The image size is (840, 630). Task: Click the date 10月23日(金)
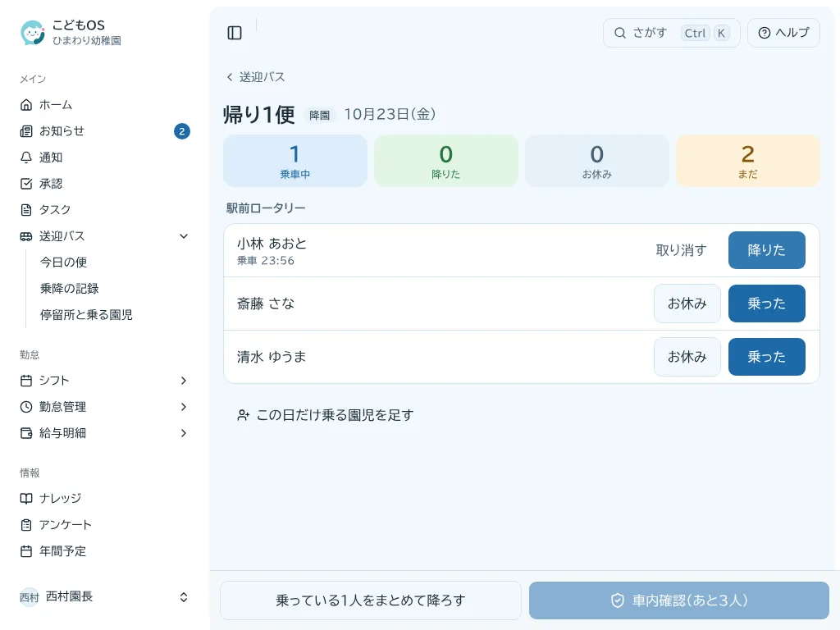390,114
